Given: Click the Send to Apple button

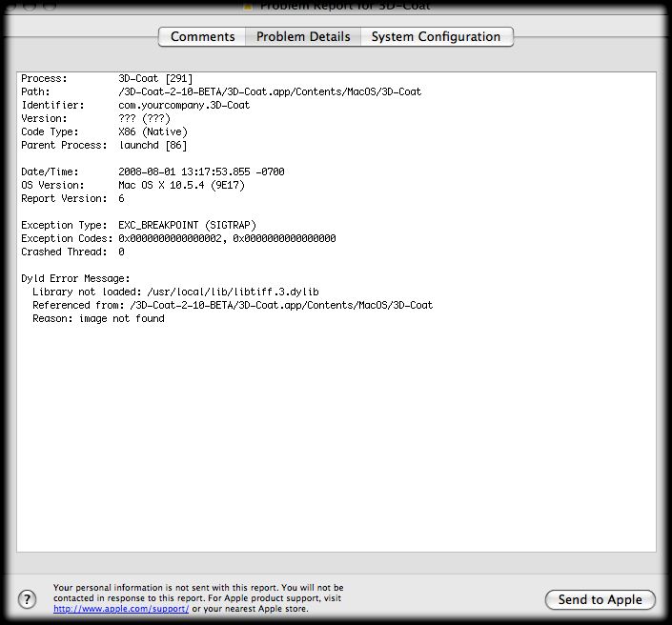Looking at the screenshot, I should (x=600, y=599).
